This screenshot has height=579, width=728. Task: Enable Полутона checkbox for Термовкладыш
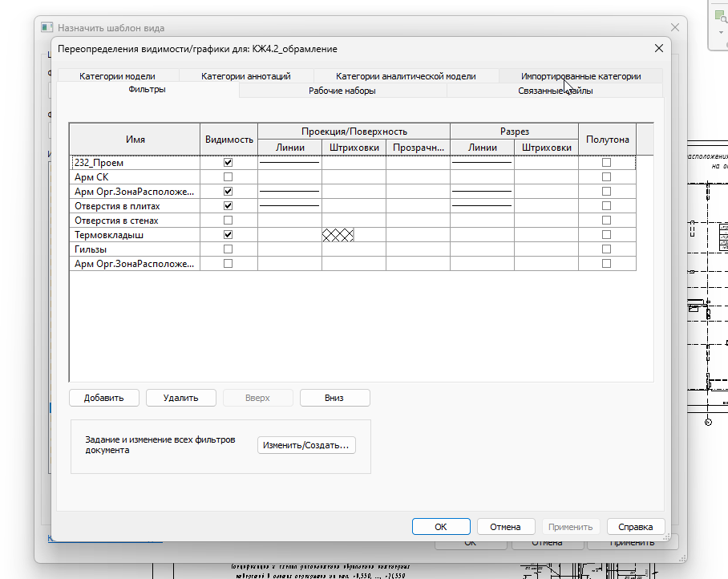click(606, 234)
